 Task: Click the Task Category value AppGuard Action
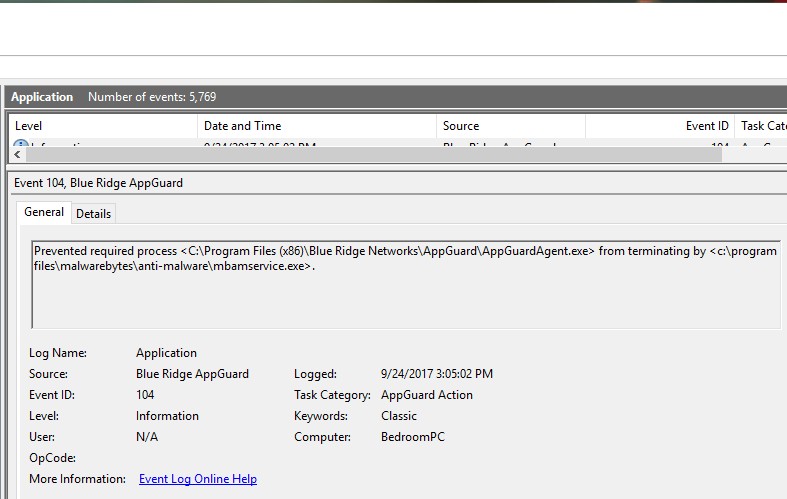(427, 395)
